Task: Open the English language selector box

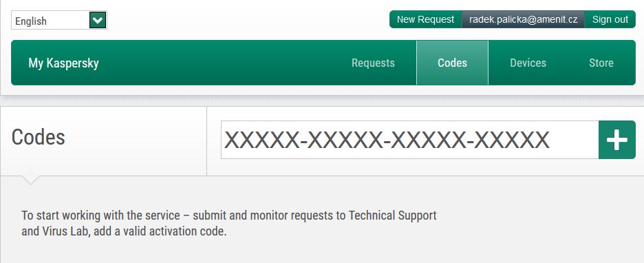Action: click(59, 20)
